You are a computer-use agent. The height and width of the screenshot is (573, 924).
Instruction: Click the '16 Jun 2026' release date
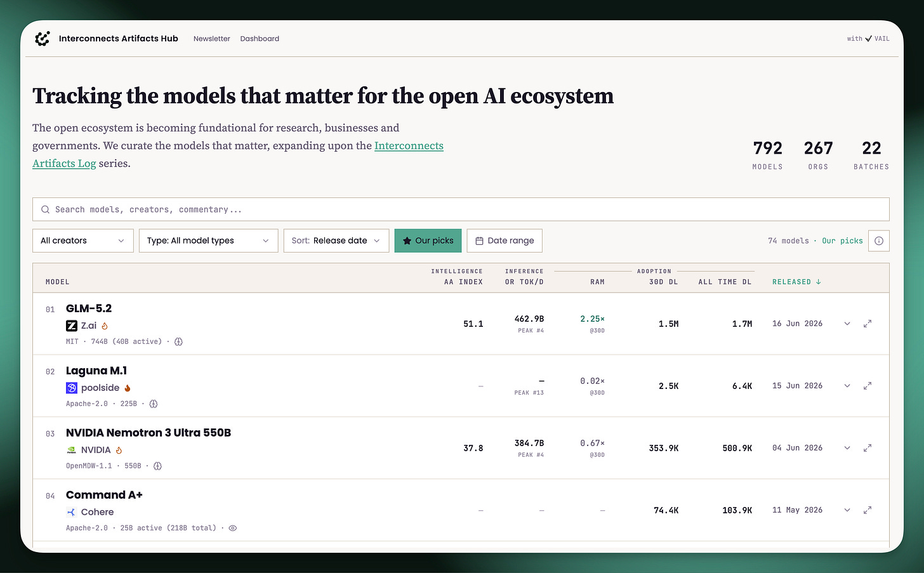point(797,324)
